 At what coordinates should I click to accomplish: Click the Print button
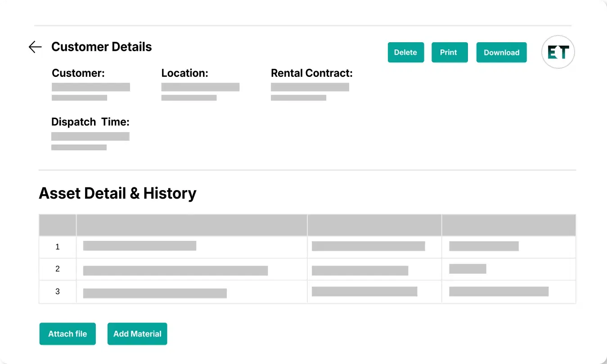click(450, 52)
